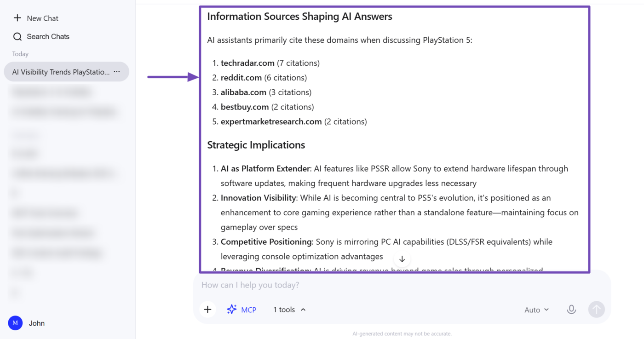Click the plus attach button in composer
The height and width of the screenshot is (339, 644).
pyautogui.click(x=207, y=310)
